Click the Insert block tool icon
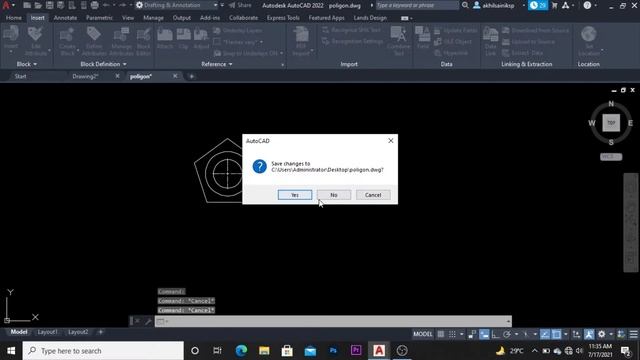 pos(11,34)
